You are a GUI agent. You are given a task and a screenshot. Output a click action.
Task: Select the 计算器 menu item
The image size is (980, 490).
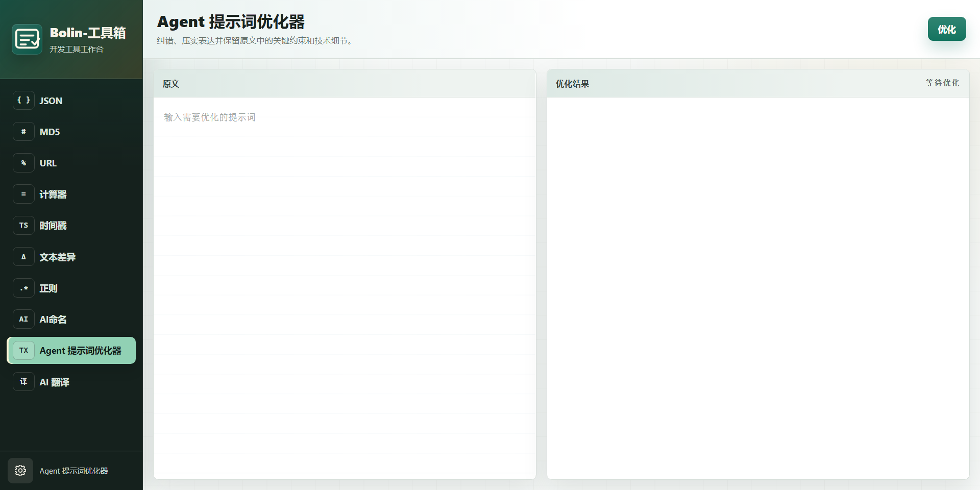point(71,194)
